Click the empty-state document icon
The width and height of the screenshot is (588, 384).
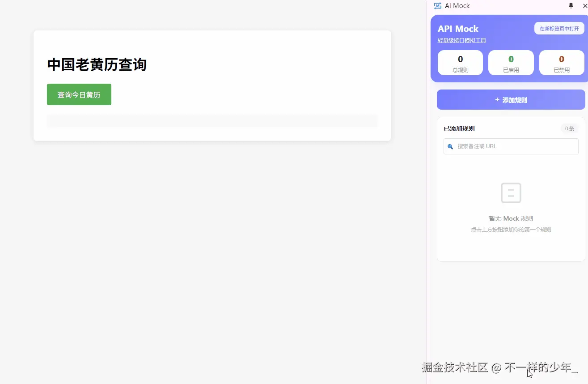tap(511, 192)
